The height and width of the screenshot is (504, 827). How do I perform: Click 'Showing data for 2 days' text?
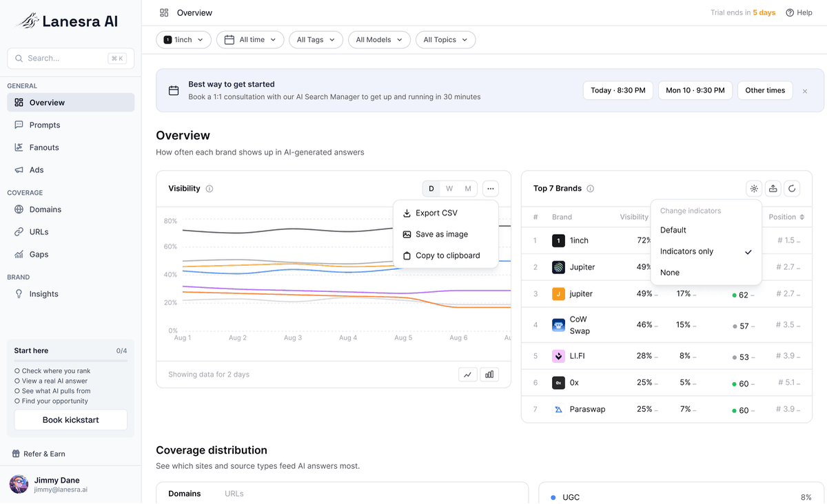tap(209, 375)
